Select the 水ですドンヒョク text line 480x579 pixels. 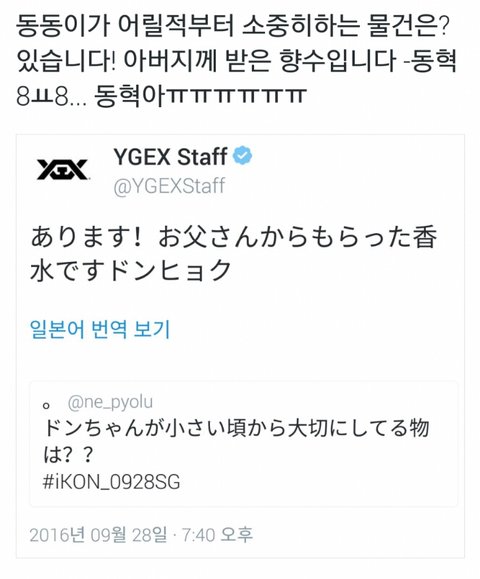click(130, 271)
